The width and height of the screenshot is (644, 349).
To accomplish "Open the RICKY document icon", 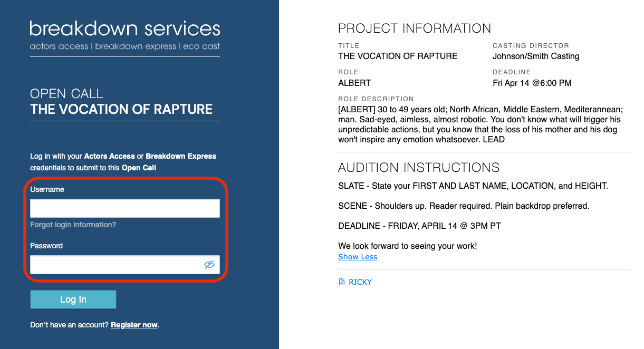I will (341, 282).
